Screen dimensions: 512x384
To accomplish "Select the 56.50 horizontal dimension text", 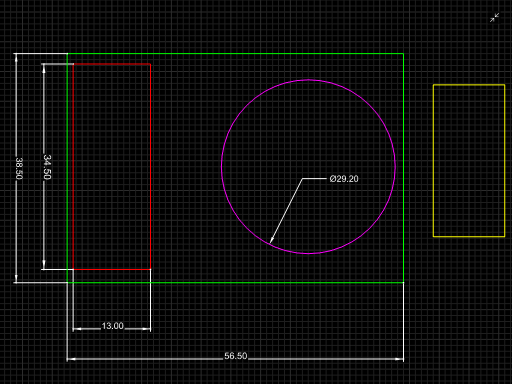I will coord(236,356).
